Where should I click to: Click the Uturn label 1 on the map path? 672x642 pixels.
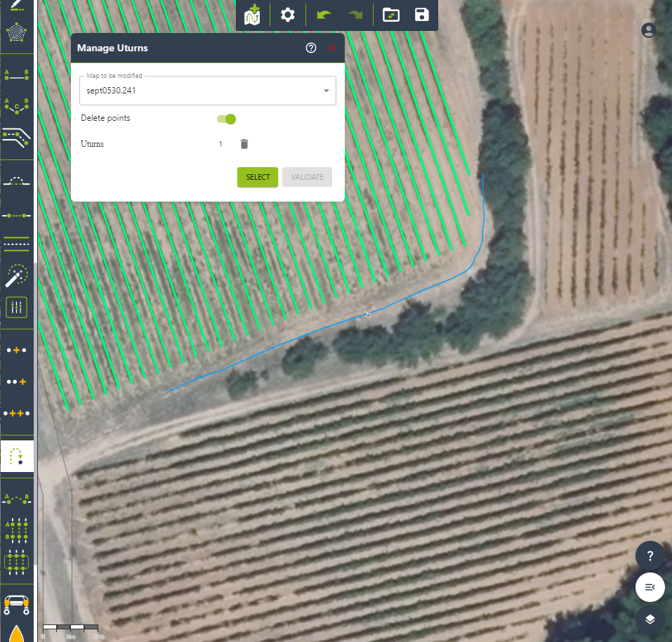(x=367, y=313)
